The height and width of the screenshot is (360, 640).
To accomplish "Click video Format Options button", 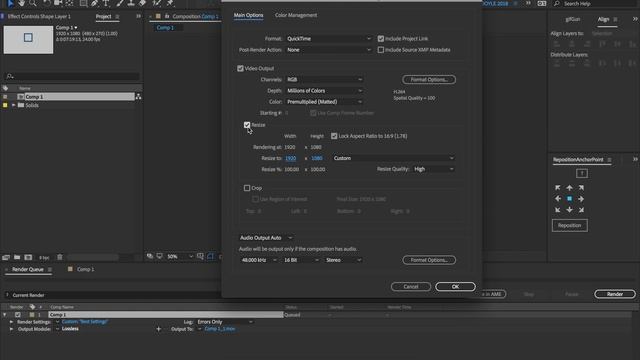I will (x=429, y=80).
